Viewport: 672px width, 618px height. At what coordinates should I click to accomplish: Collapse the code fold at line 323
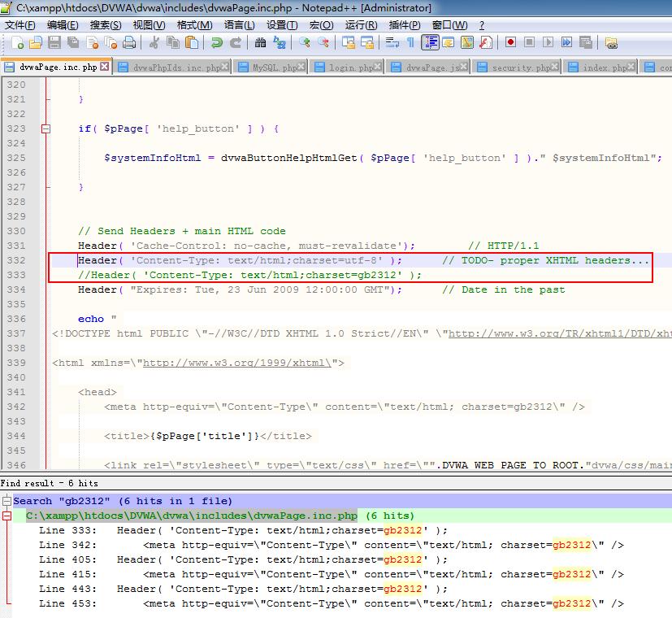point(46,128)
